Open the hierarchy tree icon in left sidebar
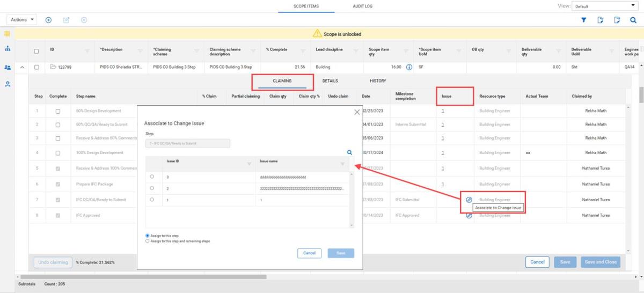This screenshot has width=644, height=293. point(8,49)
